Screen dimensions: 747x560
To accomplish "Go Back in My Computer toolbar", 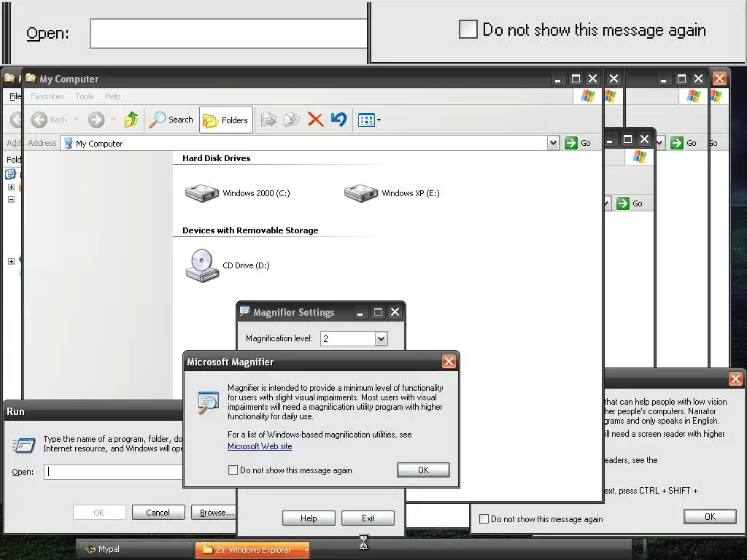I will click(x=49, y=120).
